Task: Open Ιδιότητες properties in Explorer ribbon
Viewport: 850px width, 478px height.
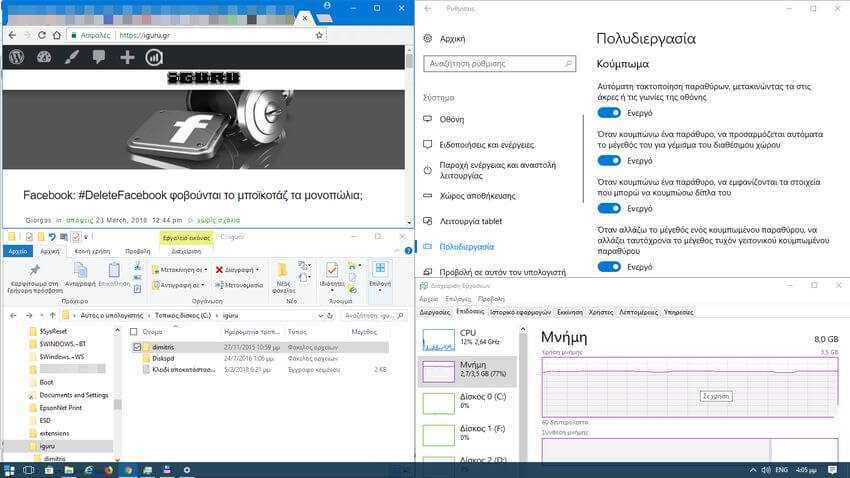Action: 332,275
